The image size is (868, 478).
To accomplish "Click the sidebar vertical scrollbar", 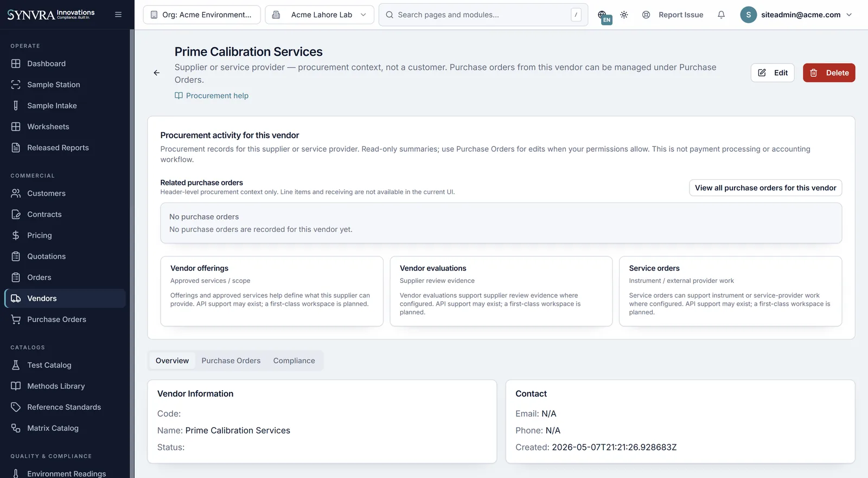I will (132, 254).
